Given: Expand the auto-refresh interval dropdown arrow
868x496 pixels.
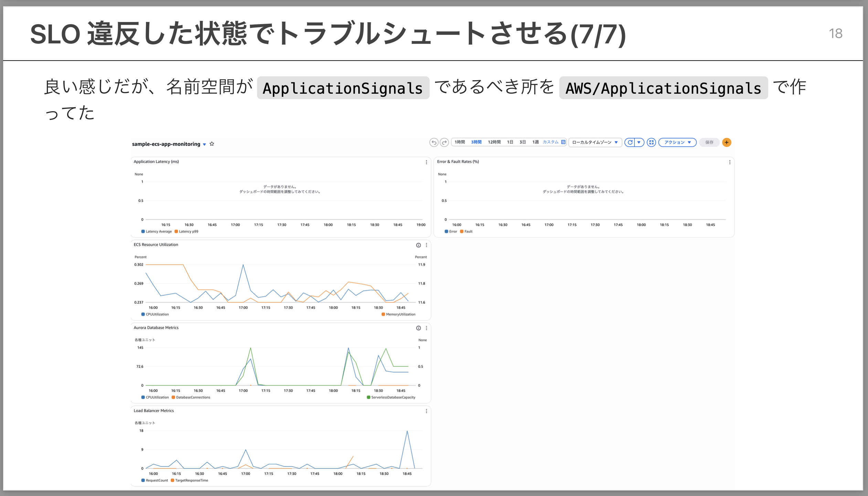Looking at the screenshot, I should point(639,142).
